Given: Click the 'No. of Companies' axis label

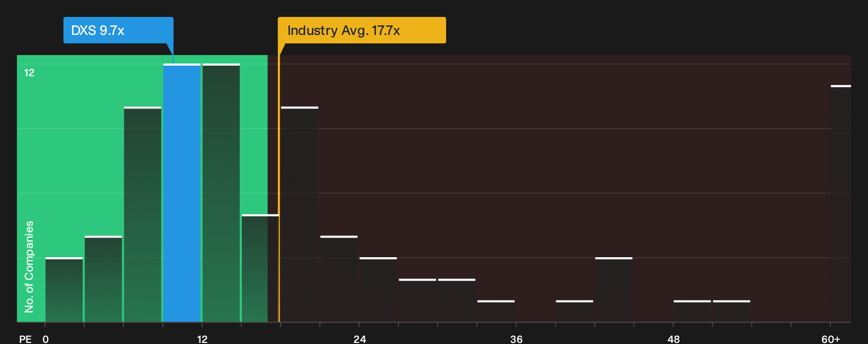Looking at the screenshot, I should [29, 266].
